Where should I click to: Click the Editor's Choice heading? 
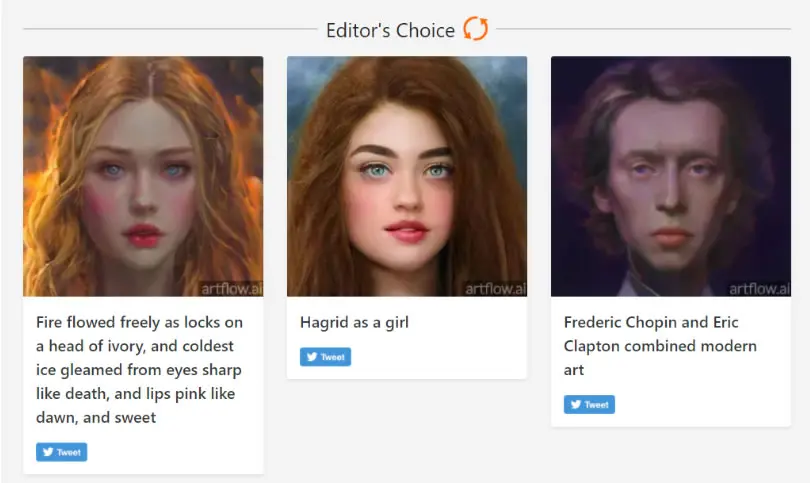click(x=391, y=30)
